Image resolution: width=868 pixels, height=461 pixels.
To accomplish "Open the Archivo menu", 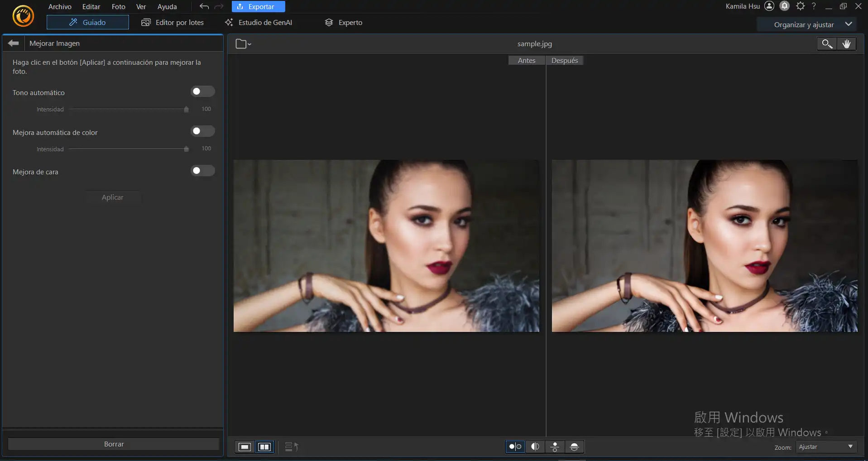I will (60, 7).
